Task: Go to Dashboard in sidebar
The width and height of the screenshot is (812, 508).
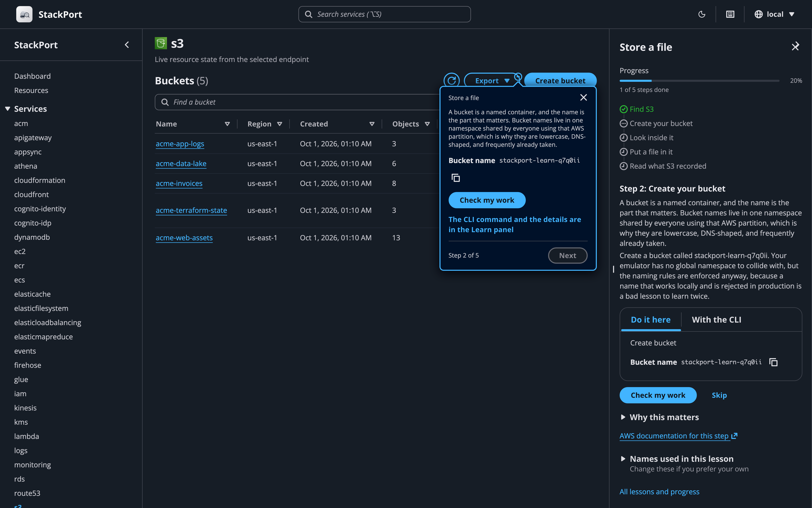Action: 32,76
